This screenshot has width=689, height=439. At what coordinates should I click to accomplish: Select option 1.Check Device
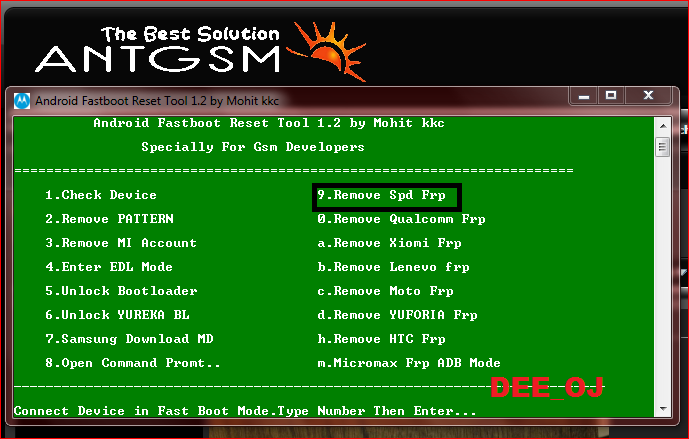[100, 195]
